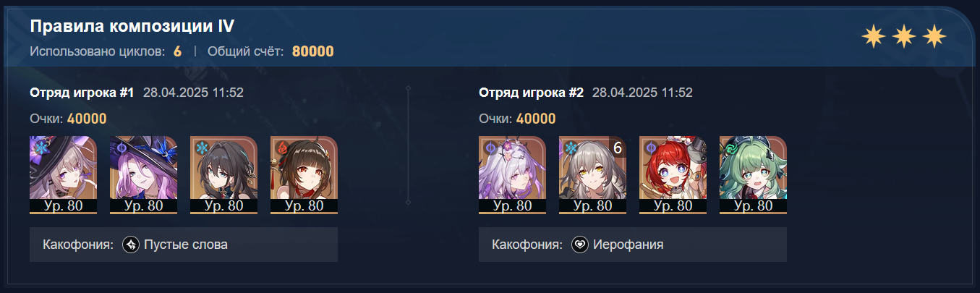The width and height of the screenshot is (980, 293).
Task: Click the Иерофания heart cacophony icon
Action: coord(580,245)
